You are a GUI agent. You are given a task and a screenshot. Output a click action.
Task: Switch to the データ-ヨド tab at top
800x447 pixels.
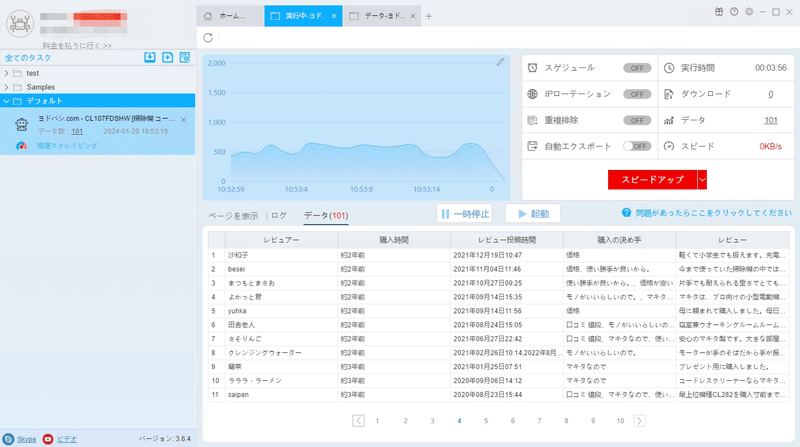coord(383,16)
